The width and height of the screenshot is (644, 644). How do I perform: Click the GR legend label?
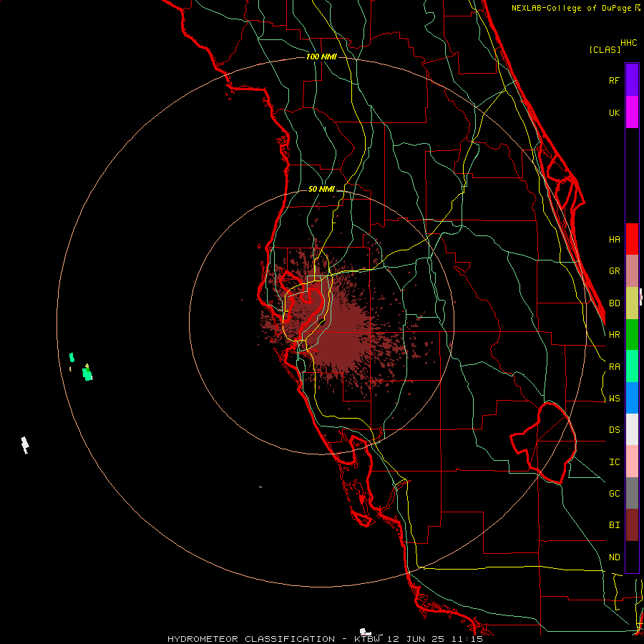614,271
